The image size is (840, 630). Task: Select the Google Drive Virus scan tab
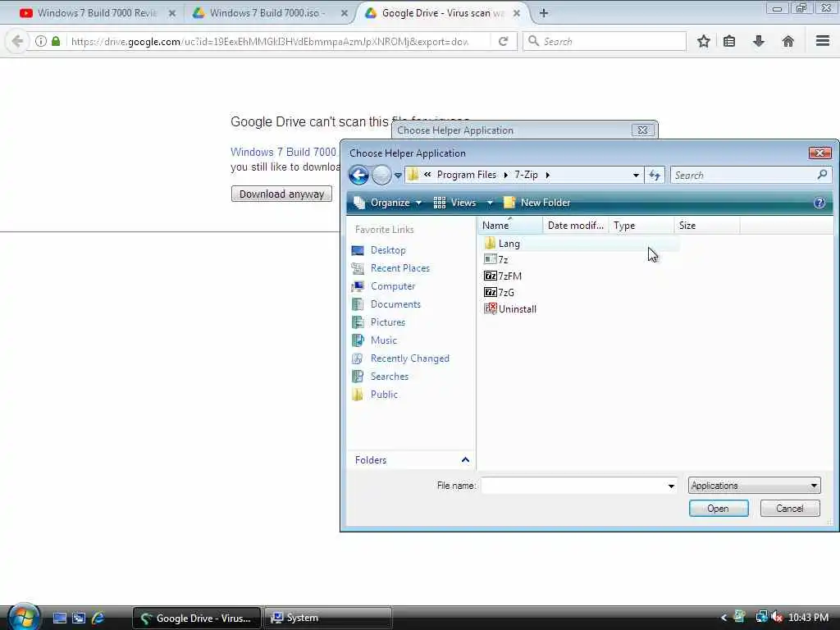tap(442, 13)
